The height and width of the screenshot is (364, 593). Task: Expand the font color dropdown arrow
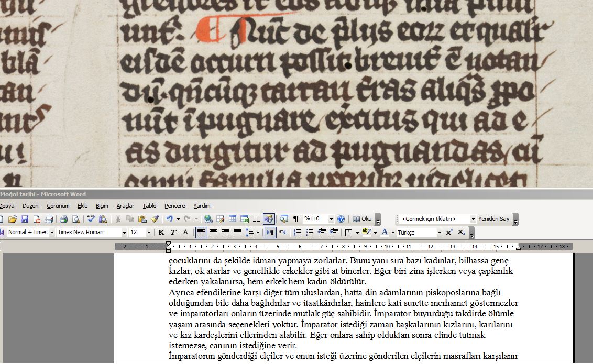click(393, 233)
